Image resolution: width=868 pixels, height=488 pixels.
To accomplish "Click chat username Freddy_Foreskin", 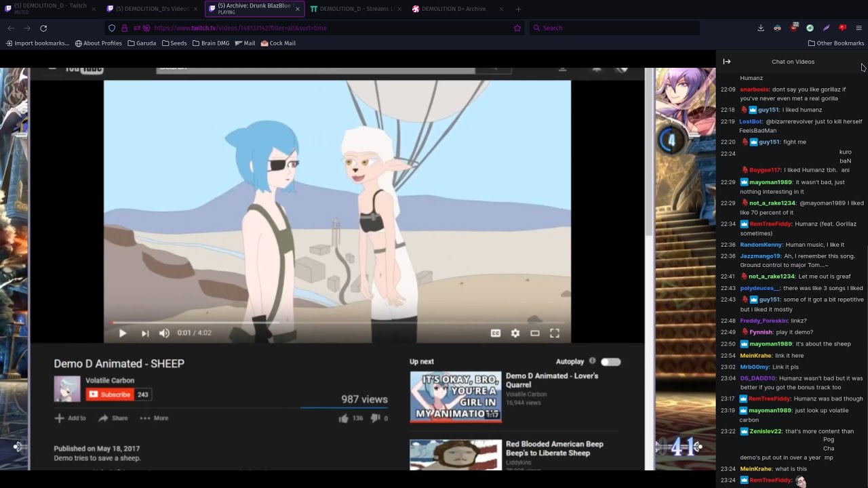I will coord(764,321).
